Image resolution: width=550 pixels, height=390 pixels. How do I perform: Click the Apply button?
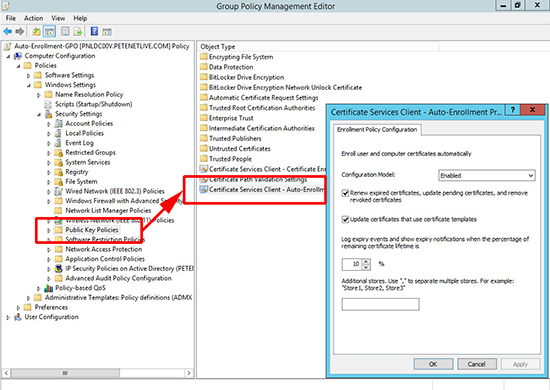[520, 364]
